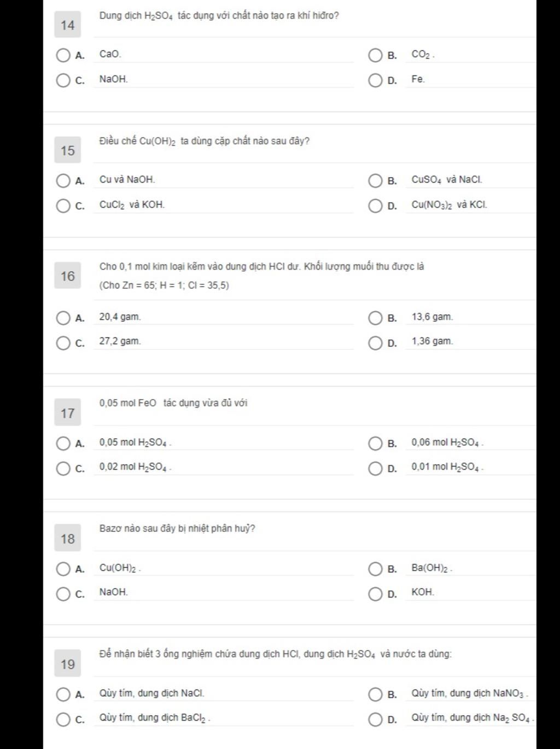Select 'Cu(NO3)2 và KCl.' option D
Viewport: 560px width, 749px height.
pyautogui.click(x=375, y=206)
